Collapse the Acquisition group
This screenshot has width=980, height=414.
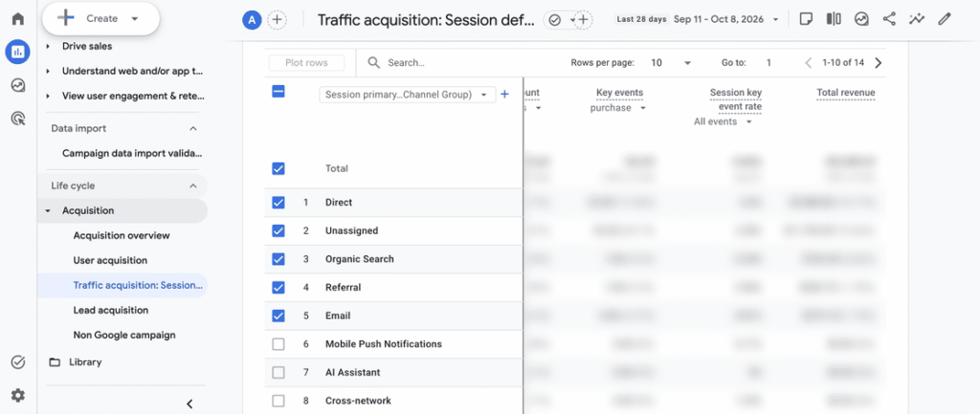tap(48, 211)
